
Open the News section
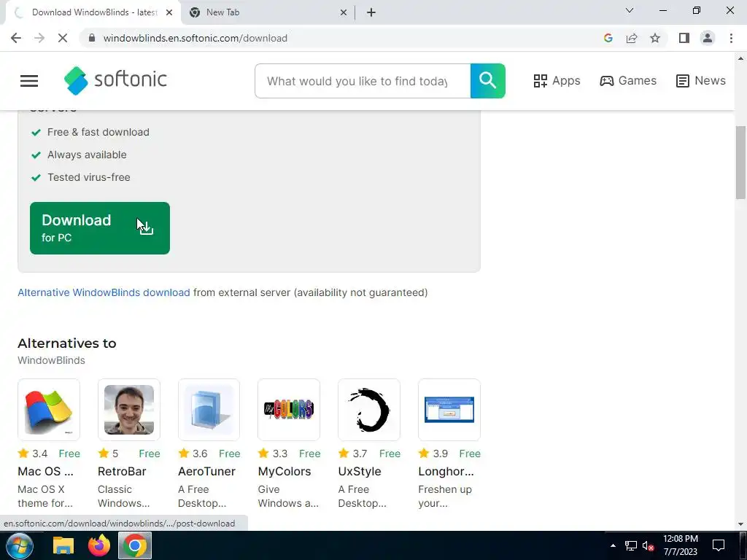pos(701,81)
